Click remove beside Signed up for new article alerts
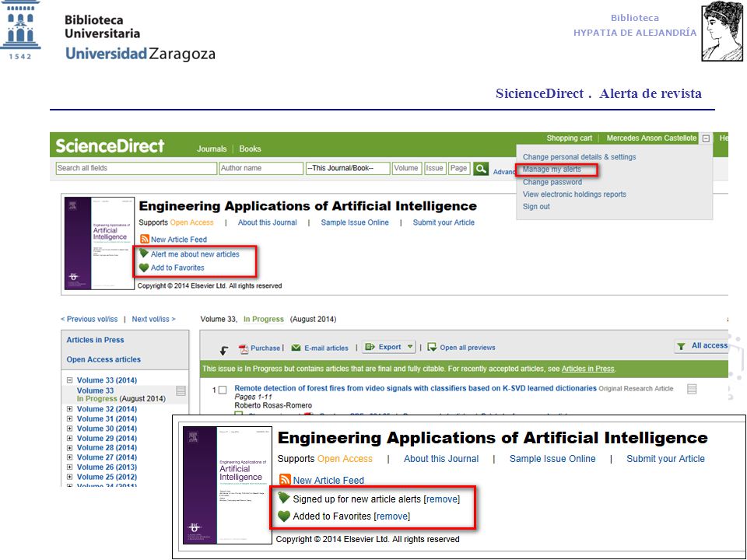The height and width of the screenshot is (560, 747). (442, 499)
